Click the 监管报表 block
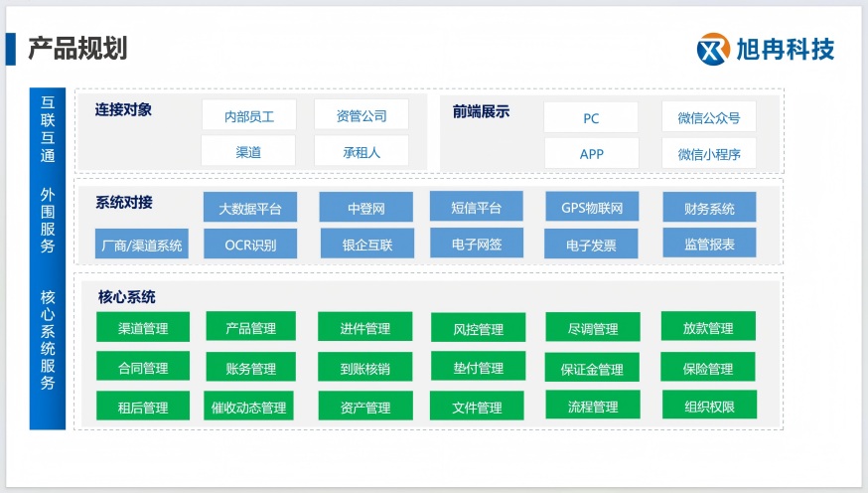Viewport: 868px width, 493px height. click(709, 243)
